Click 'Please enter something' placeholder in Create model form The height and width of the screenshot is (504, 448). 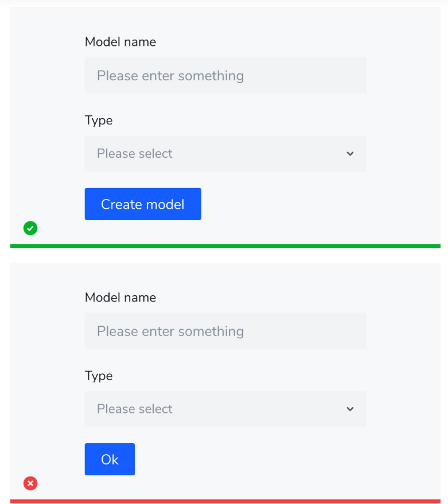click(170, 76)
